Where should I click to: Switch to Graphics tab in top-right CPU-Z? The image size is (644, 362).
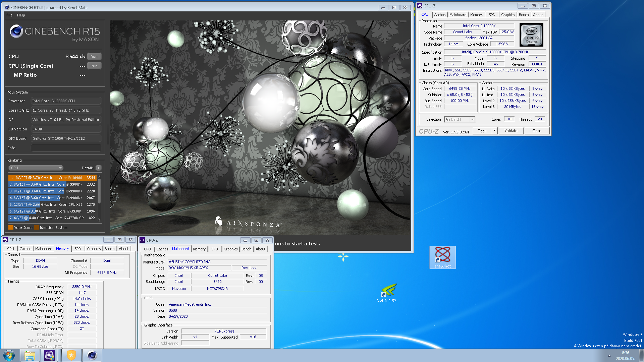coord(508,15)
